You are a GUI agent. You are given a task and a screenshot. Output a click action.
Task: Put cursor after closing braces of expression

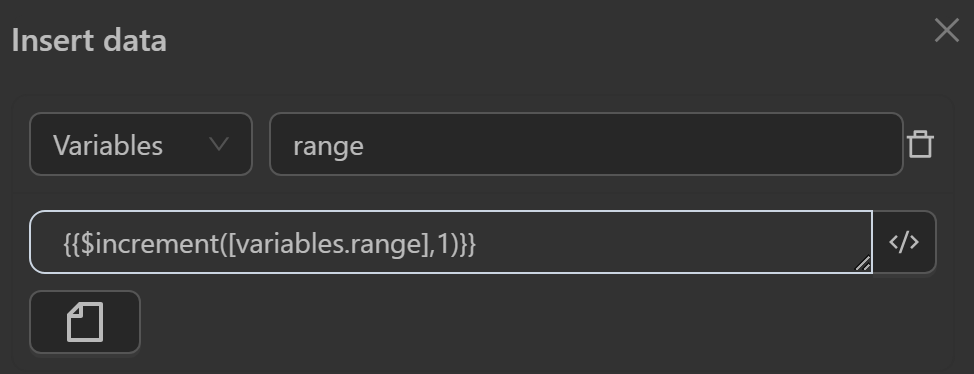click(478, 244)
